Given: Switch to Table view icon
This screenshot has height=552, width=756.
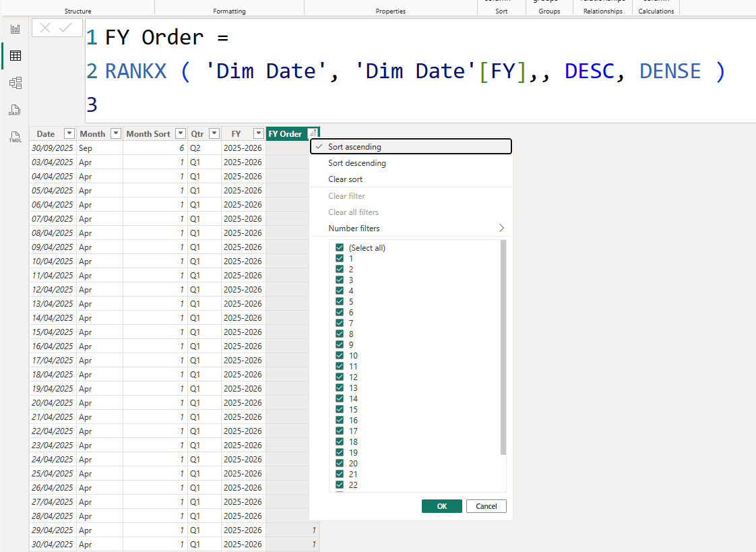Looking at the screenshot, I should 15,56.
